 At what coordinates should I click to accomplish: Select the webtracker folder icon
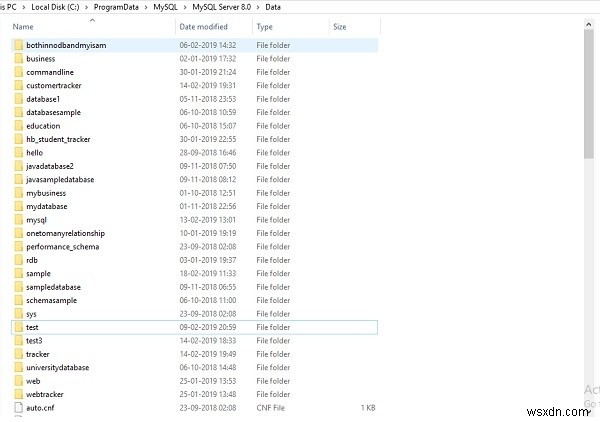(18, 394)
